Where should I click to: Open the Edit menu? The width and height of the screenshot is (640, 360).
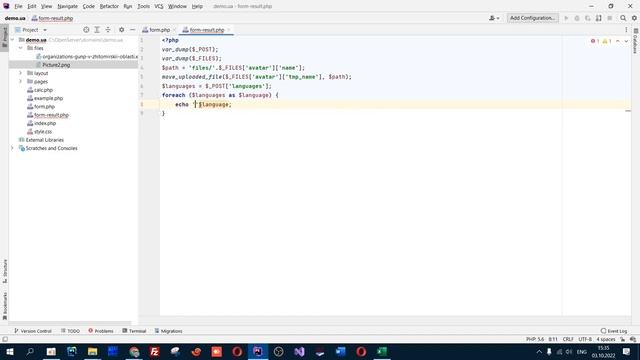[x=32, y=7]
